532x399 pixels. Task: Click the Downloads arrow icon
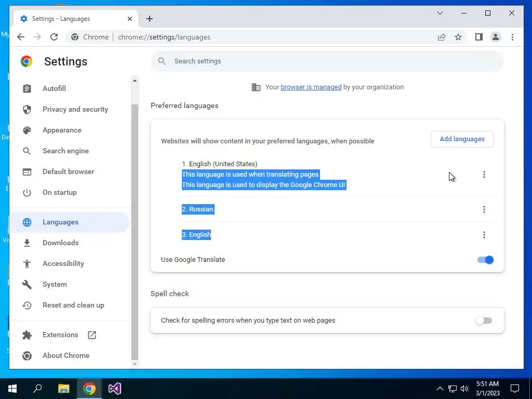(x=27, y=243)
